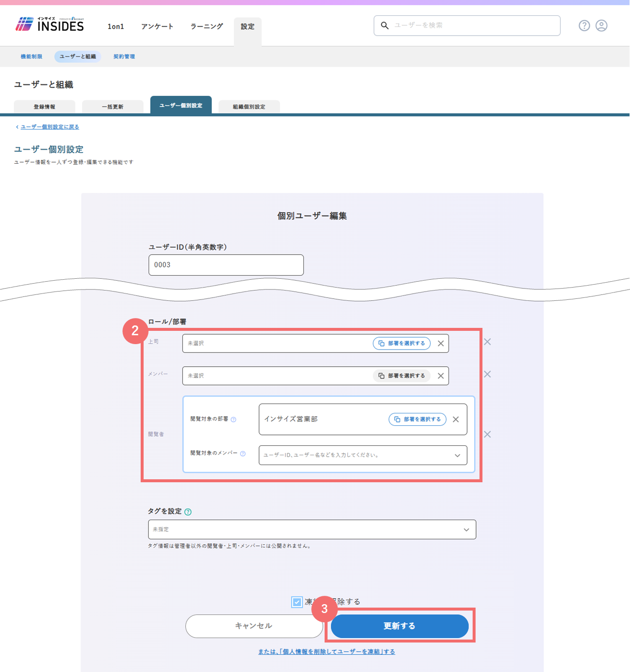The image size is (630, 672).
Task: Open the 登録情報 tab
Action: pos(45,107)
